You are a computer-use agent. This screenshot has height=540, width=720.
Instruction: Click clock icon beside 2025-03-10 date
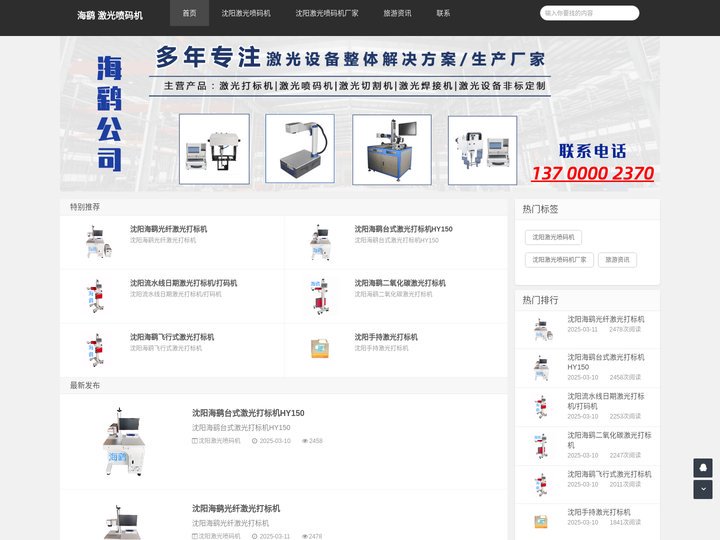click(x=254, y=441)
